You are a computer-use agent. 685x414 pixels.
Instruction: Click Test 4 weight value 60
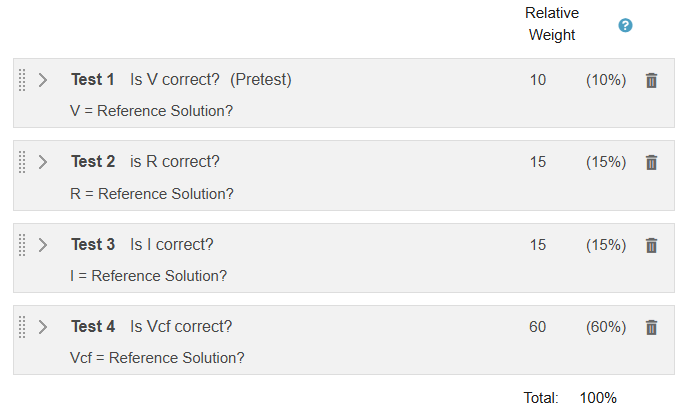[538, 327]
